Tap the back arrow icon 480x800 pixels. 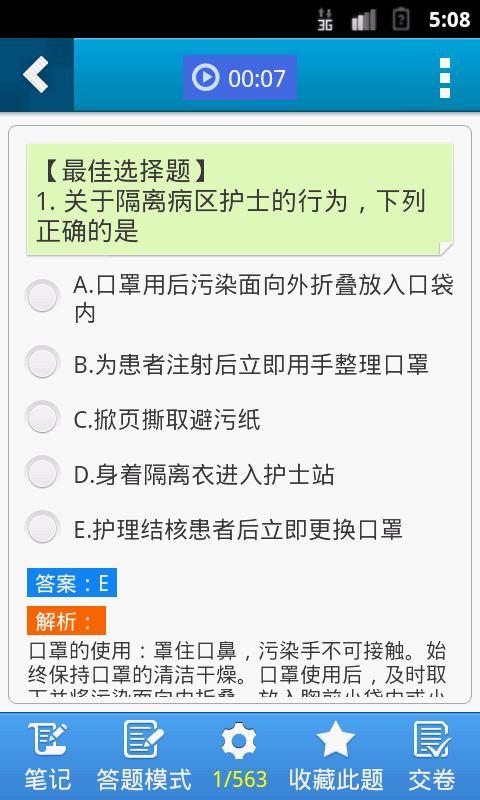36,75
